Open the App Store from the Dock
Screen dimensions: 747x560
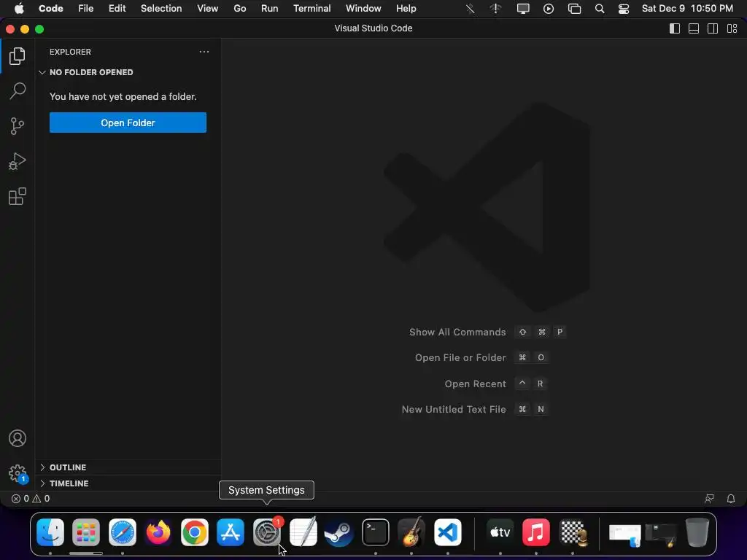point(231,532)
